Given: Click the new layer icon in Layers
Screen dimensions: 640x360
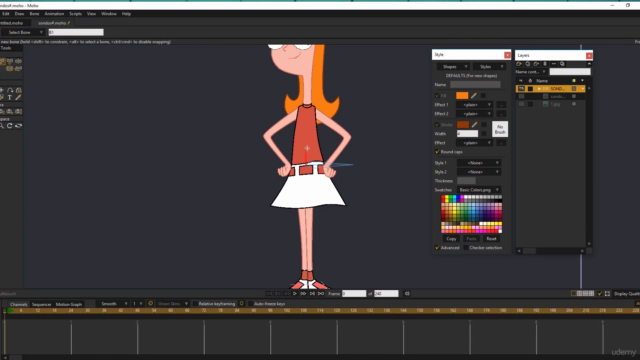Looking at the screenshot, I should pyautogui.click(x=519, y=64).
